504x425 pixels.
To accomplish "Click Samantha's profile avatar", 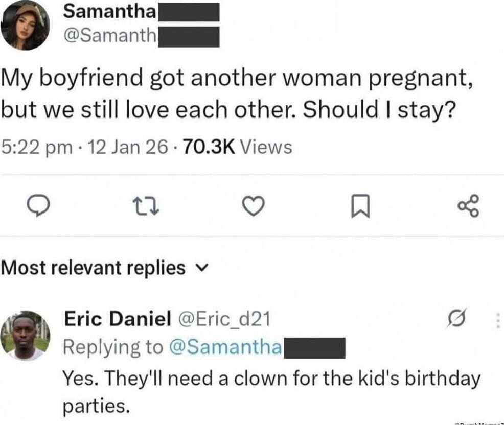I will point(26,25).
